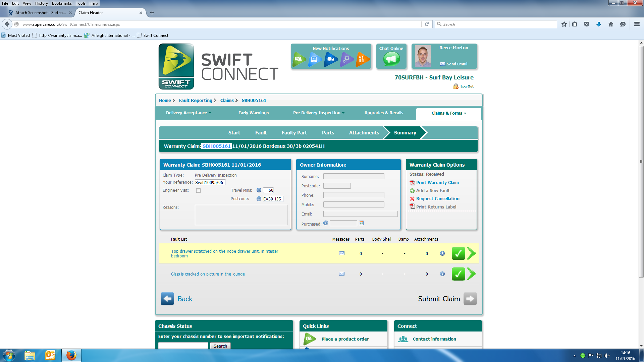
Task: Go to the Attachments step tab
Action: point(364,133)
